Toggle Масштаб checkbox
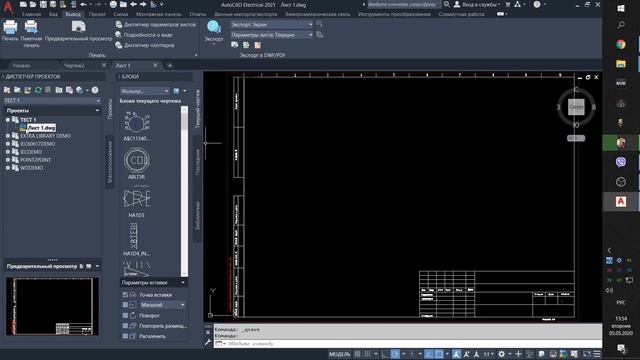This screenshot has height=360, width=640. tap(125, 305)
